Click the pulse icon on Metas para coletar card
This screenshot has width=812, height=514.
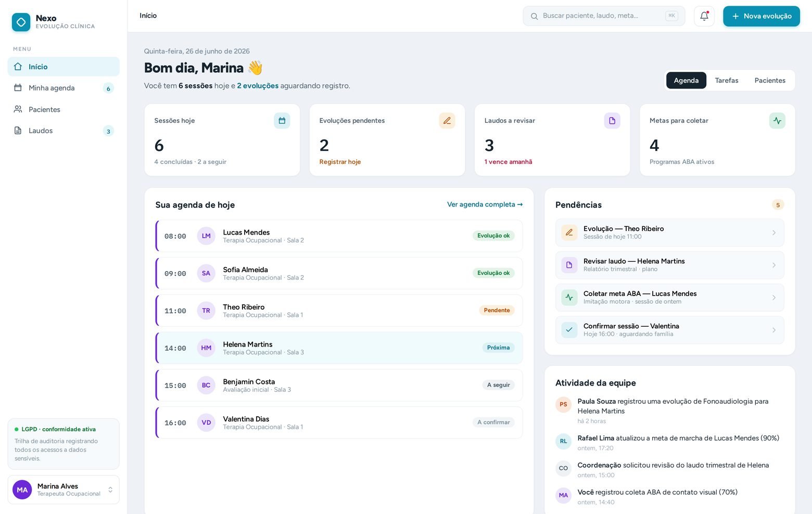777,121
